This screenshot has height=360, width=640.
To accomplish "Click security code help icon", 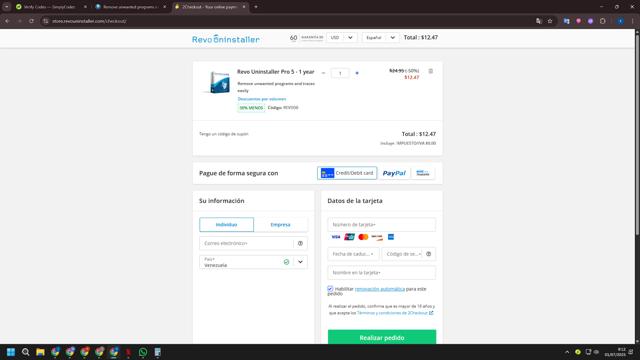I will pos(429,254).
